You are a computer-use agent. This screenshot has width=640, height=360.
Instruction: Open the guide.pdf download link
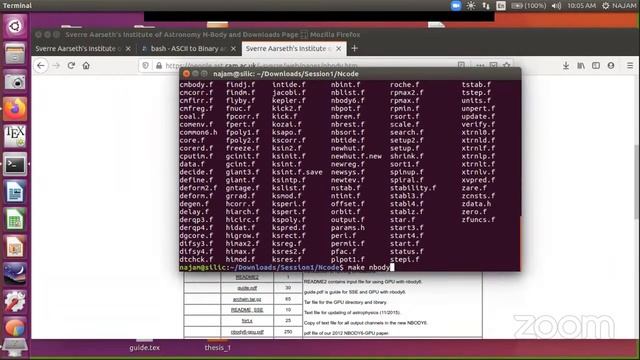tap(247, 288)
